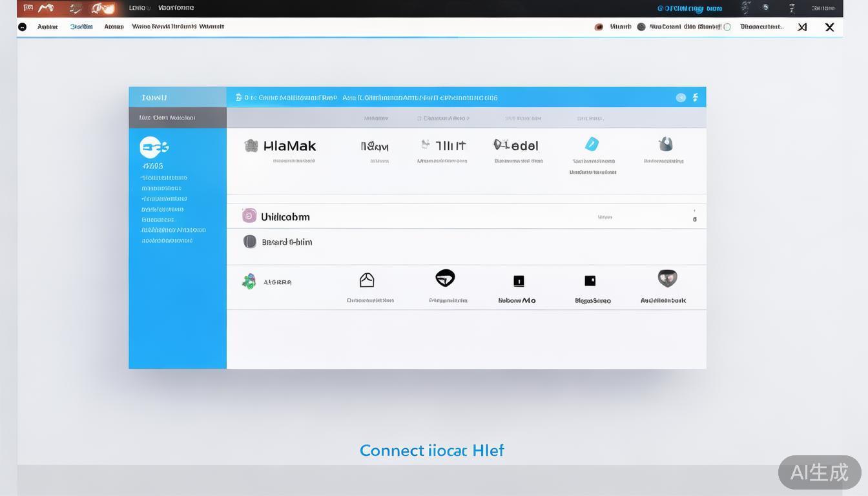Toggle the round button in blue header
Screen dimensions: 868x496
[681, 98]
